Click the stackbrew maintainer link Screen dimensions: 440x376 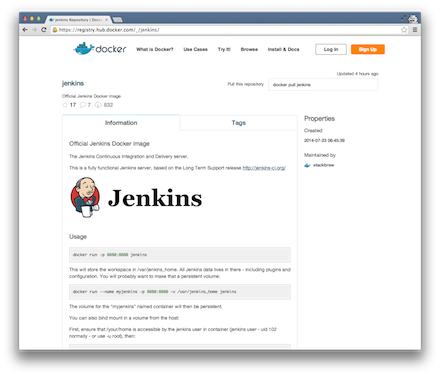pos(323,165)
